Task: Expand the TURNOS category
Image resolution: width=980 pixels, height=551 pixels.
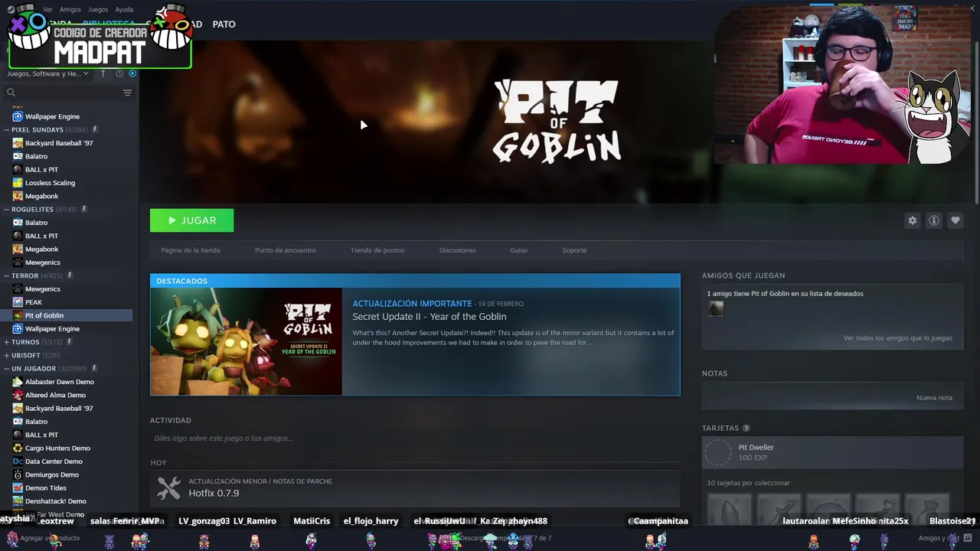Action: 6,342
